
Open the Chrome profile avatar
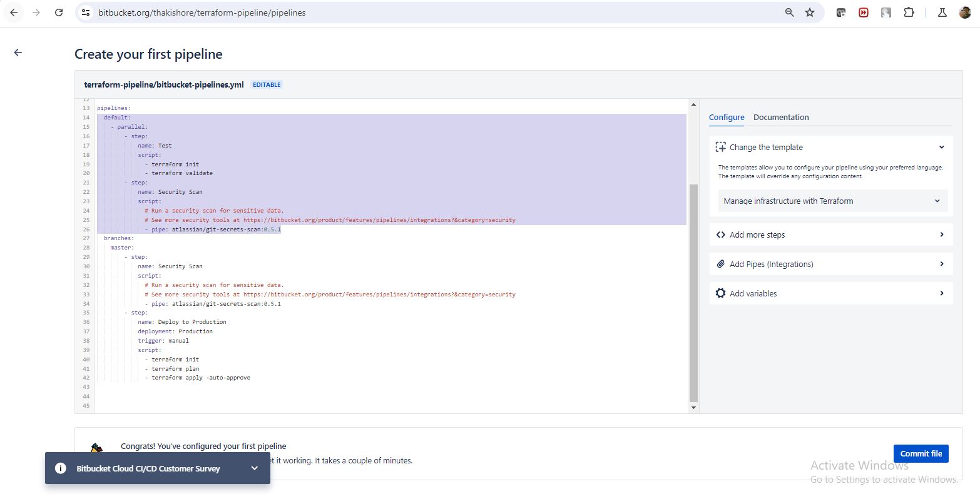964,13
